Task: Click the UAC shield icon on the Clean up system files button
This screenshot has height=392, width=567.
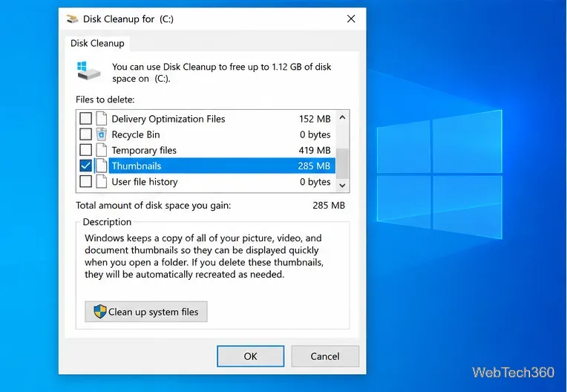Action: tap(99, 311)
